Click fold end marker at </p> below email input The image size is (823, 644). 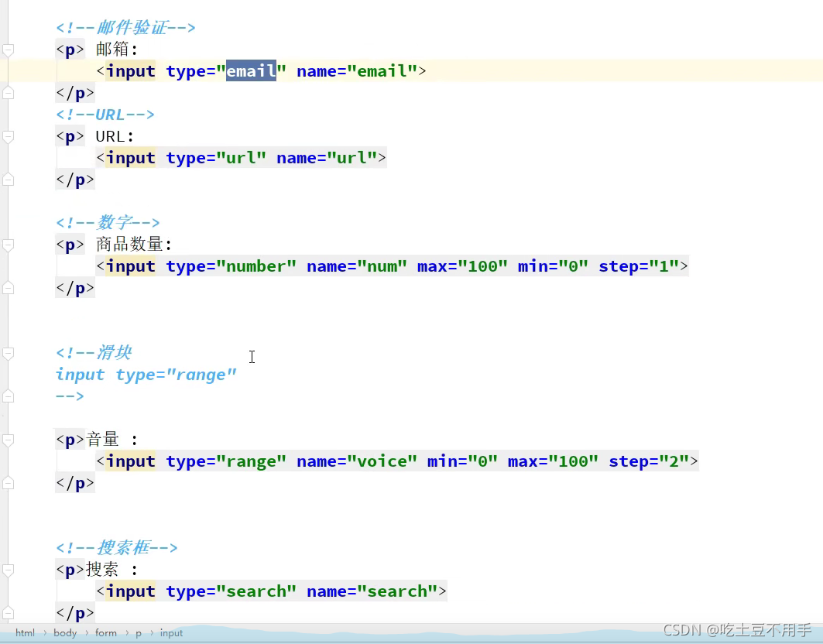coord(8,94)
